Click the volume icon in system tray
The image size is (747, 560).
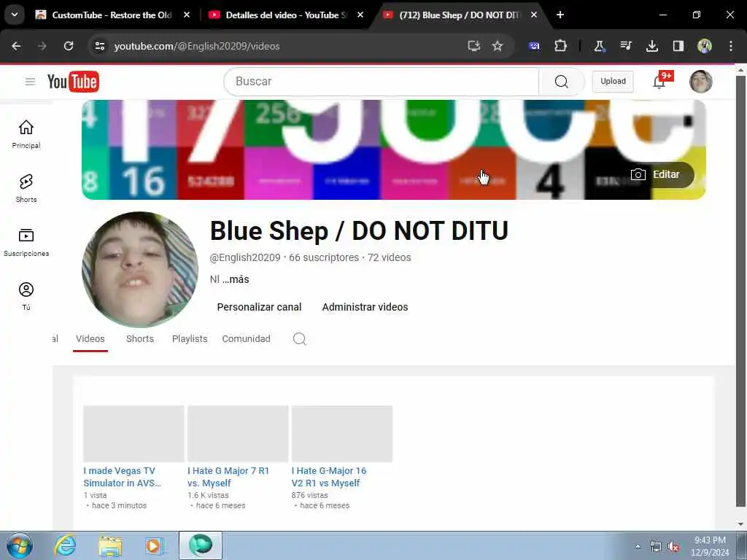click(x=673, y=547)
